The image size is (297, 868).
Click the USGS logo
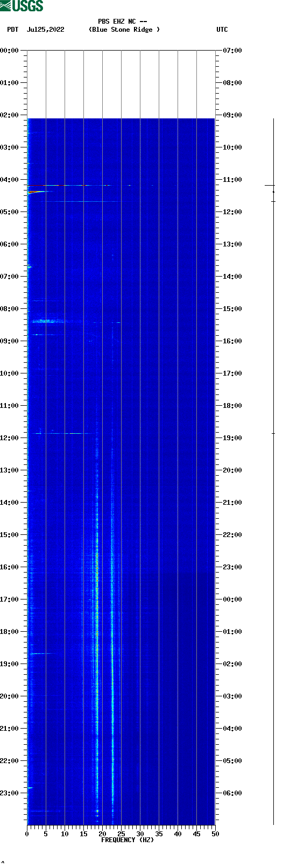(22, 6)
